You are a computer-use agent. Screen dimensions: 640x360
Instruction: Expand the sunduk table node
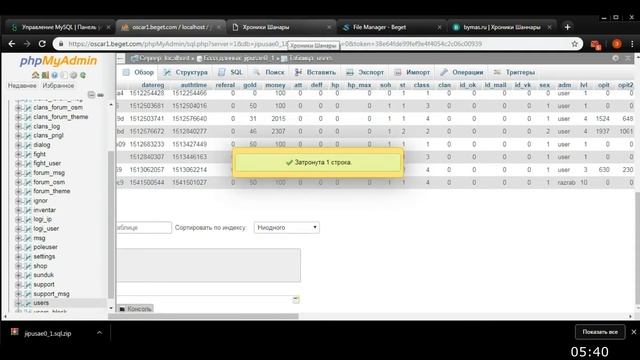(x=18, y=275)
